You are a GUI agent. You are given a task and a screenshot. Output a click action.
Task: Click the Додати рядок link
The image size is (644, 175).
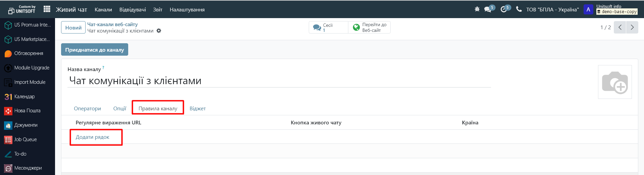[x=92, y=137]
